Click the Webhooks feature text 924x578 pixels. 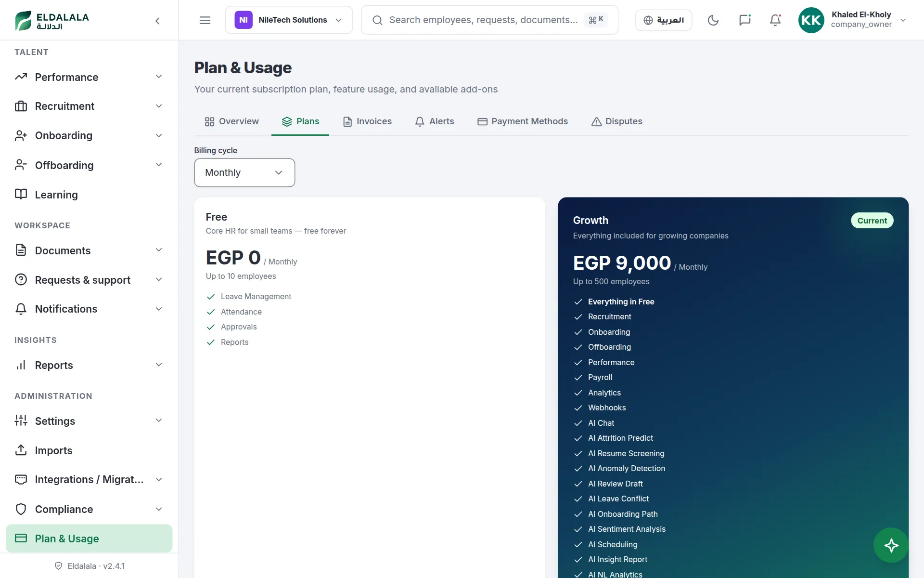pyautogui.click(x=607, y=408)
